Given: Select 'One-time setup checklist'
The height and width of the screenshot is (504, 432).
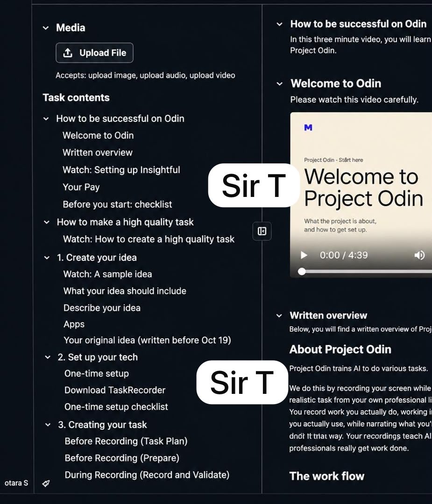Looking at the screenshot, I should click(116, 407).
